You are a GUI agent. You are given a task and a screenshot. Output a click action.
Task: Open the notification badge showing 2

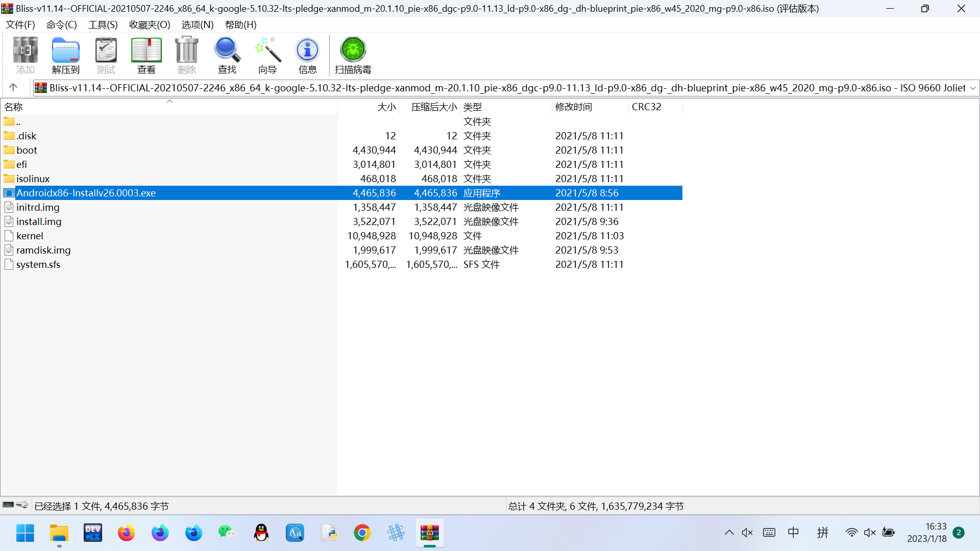959,533
